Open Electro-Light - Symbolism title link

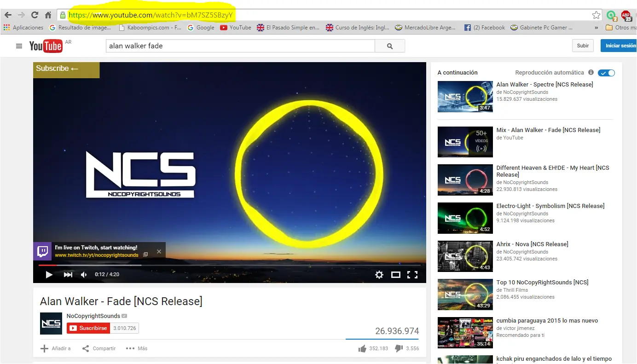click(x=550, y=206)
